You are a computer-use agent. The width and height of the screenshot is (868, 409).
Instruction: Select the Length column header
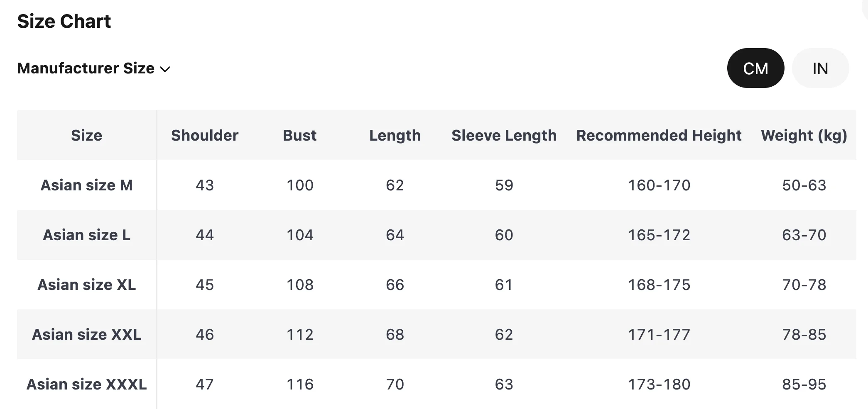395,136
